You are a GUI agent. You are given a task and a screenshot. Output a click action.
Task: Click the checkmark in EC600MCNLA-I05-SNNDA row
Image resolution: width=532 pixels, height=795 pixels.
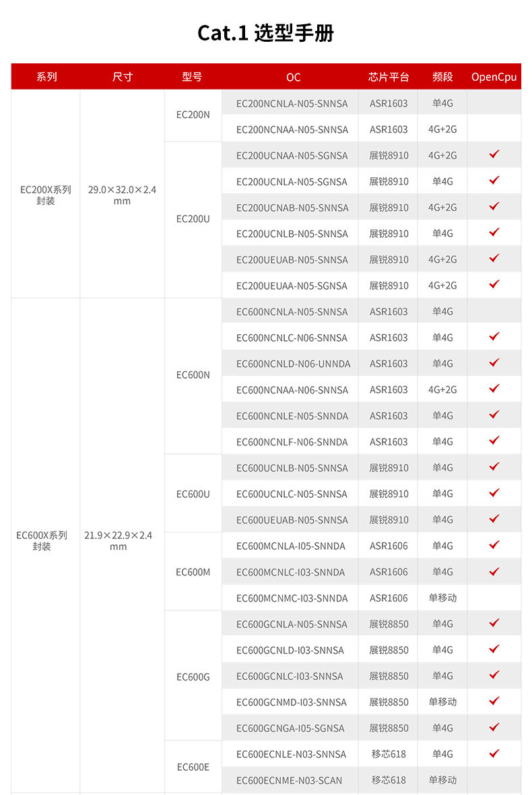click(494, 545)
